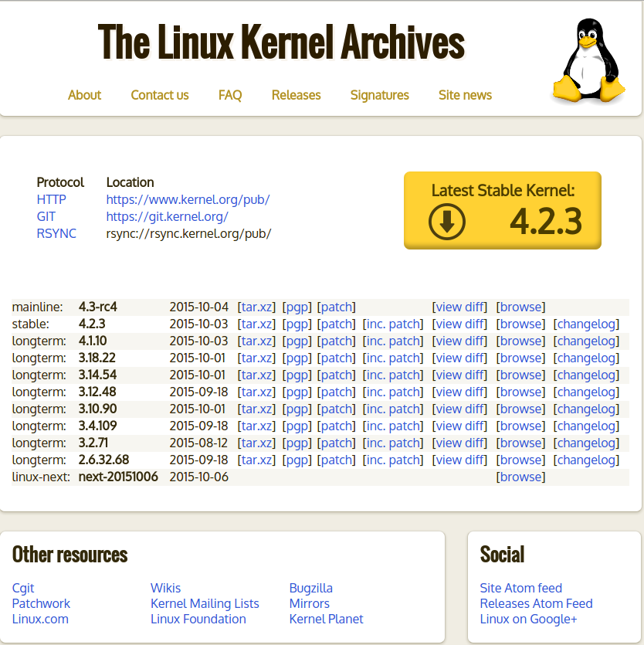This screenshot has height=645, width=644.
Task: Click the GIT protocol link
Action: click(46, 216)
